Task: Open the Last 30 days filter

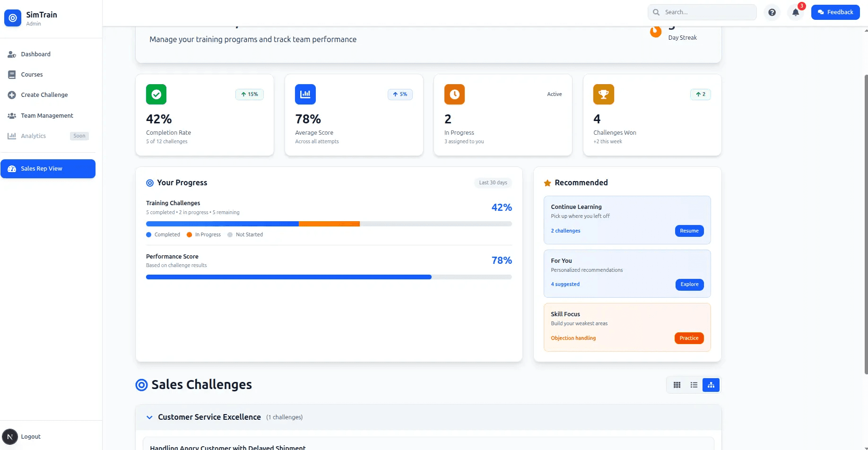Action: click(x=493, y=182)
